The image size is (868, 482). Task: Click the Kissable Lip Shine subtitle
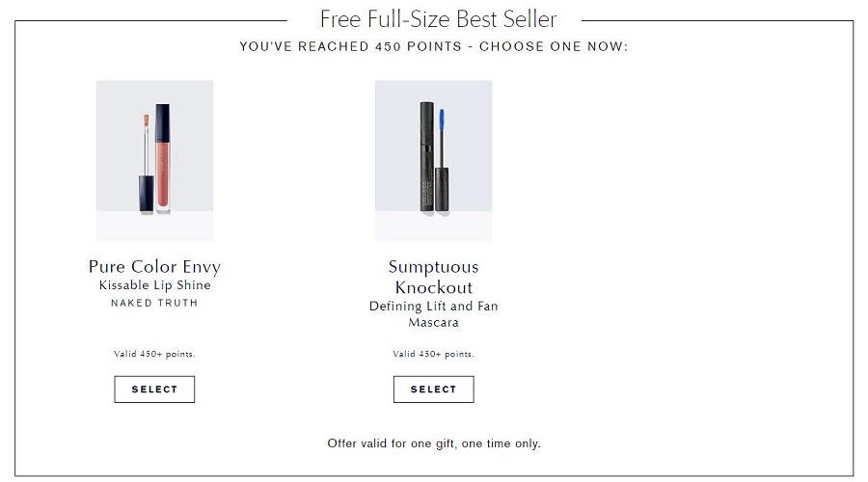tap(154, 285)
